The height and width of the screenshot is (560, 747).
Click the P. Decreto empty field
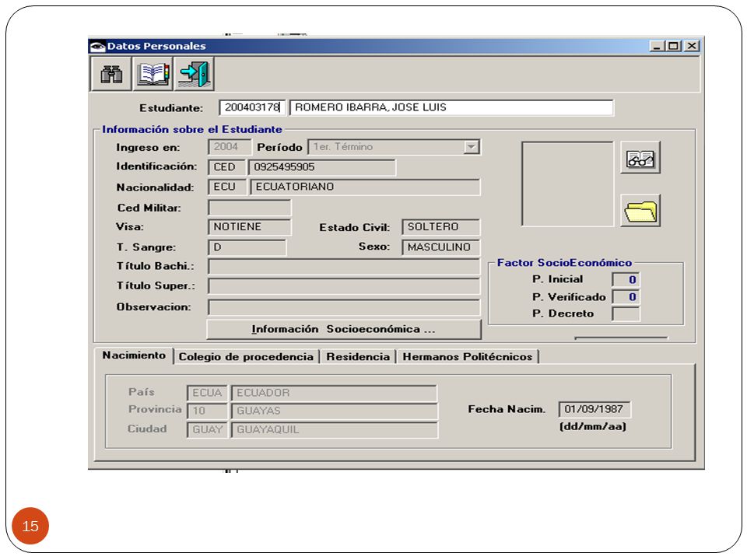tap(626, 313)
